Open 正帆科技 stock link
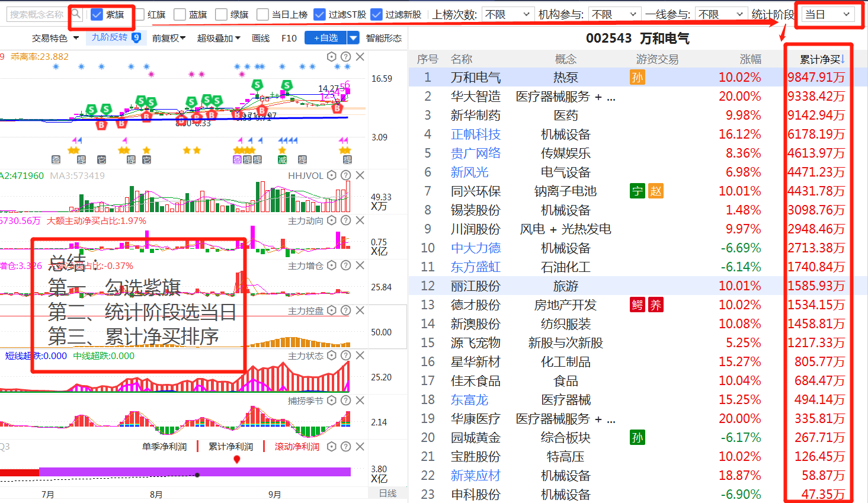The image size is (868, 503). [x=476, y=134]
